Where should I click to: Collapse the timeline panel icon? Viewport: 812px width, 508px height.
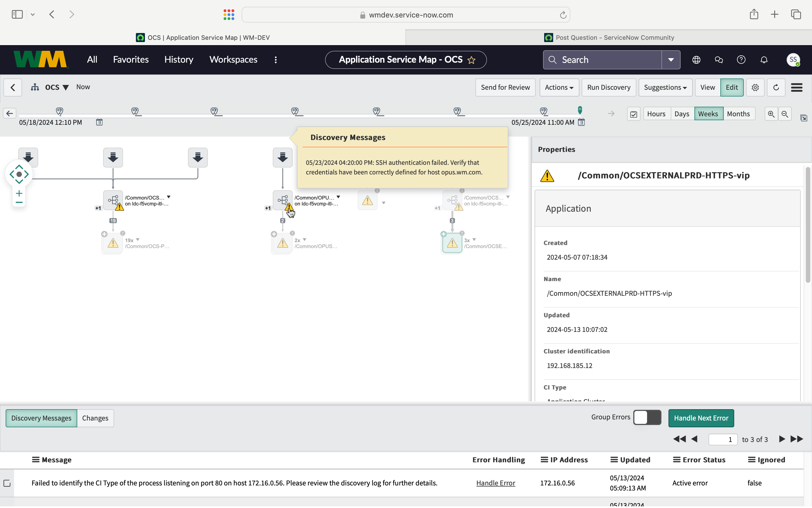804,118
